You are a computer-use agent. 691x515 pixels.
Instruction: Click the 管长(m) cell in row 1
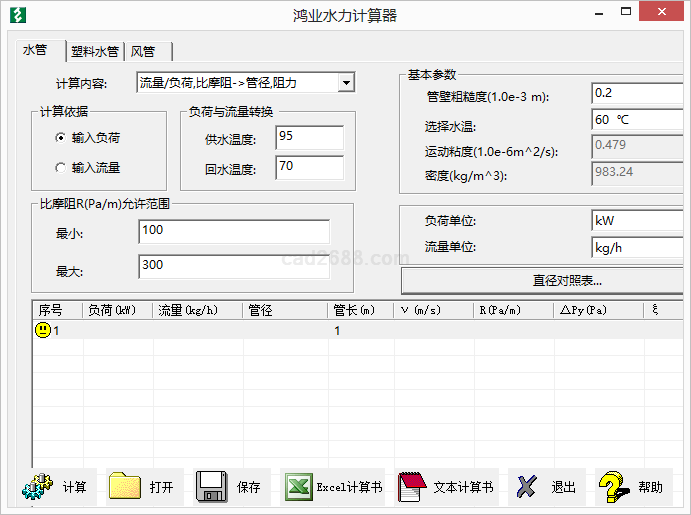360,330
